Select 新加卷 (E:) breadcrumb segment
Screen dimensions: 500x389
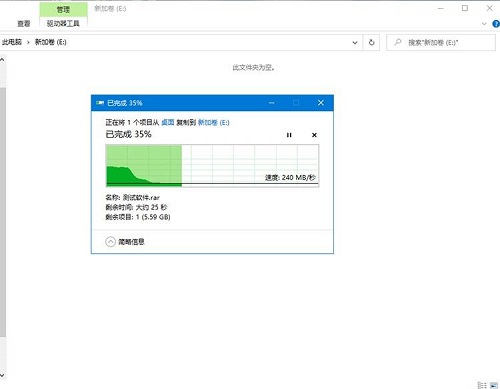pyautogui.click(x=51, y=42)
